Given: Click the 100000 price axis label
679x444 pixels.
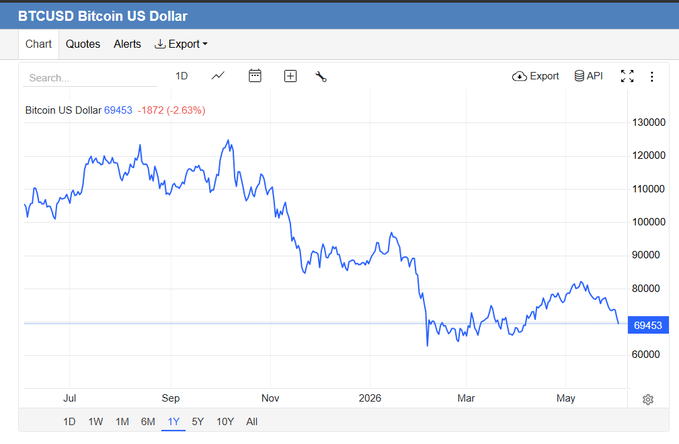Looking at the screenshot, I should (x=649, y=222).
